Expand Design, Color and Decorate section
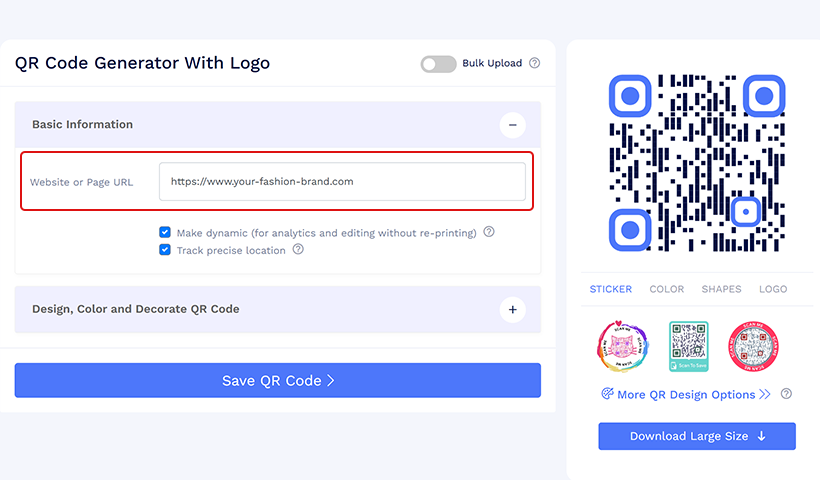 [x=512, y=310]
